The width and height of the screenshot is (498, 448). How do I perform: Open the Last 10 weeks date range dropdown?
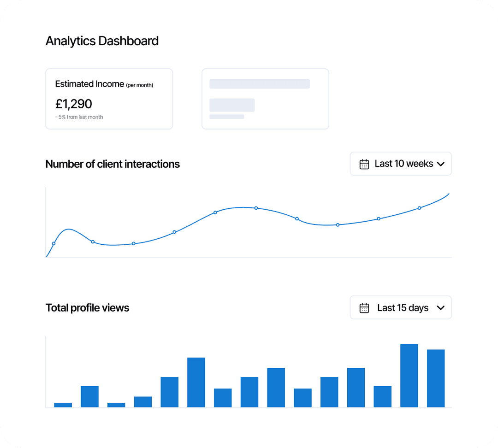[x=400, y=164]
